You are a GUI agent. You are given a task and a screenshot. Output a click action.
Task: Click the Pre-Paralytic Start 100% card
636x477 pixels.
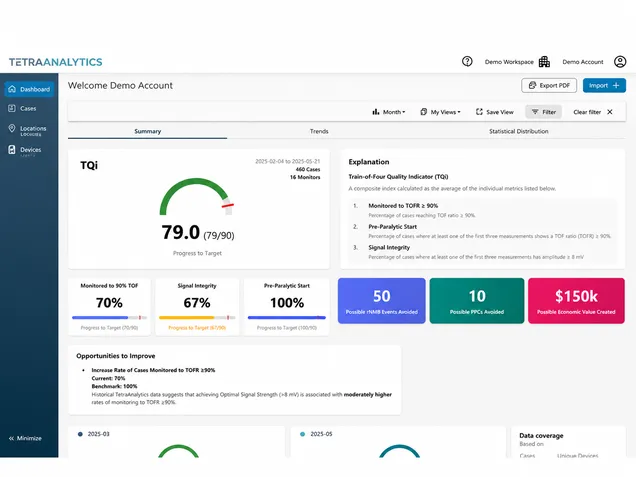tap(287, 307)
